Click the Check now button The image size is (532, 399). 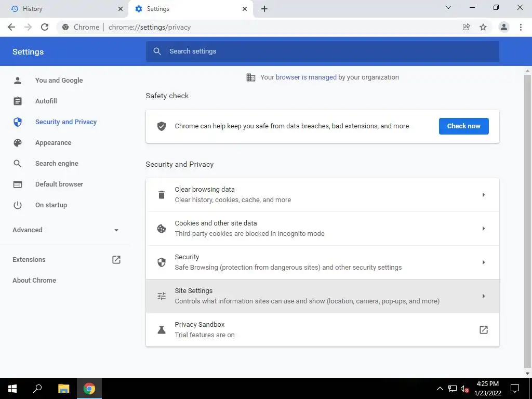click(x=464, y=126)
